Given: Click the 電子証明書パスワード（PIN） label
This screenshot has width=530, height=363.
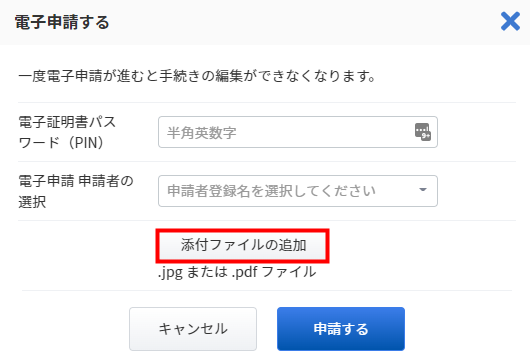Looking at the screenshot, I should click(67, 132).
